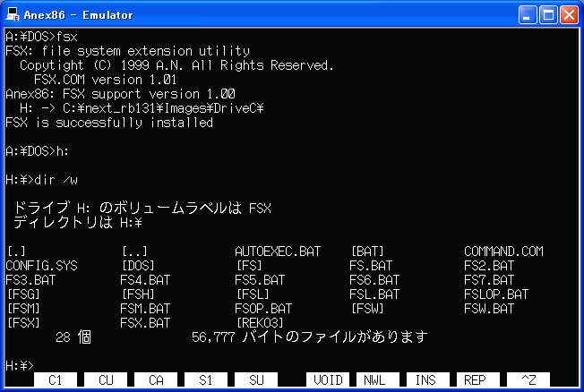Click the [FS] directory entry
Image resolution: width=584 pixels, height=392 pixels.
pos(249,266)
